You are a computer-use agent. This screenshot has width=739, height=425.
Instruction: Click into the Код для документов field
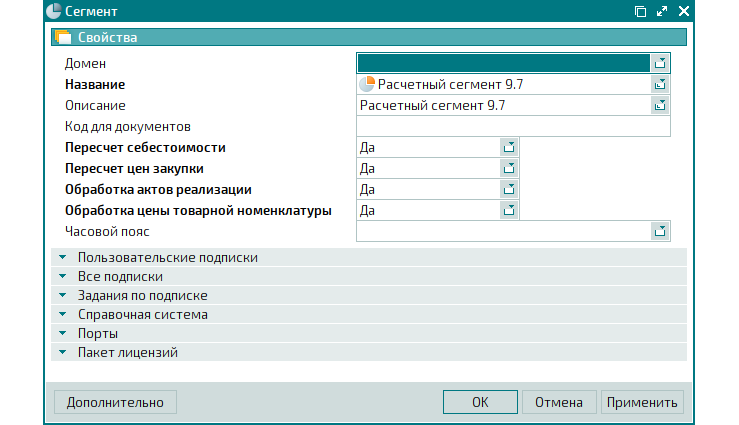tap(513, 126)
